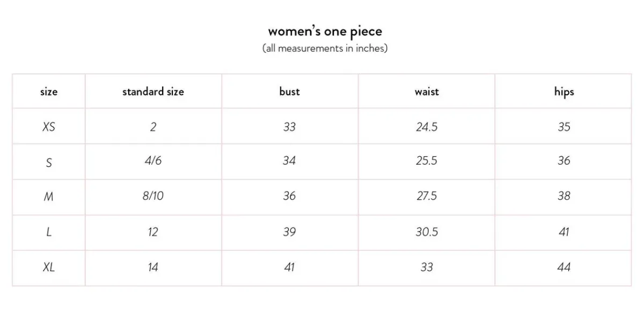Click the standard size 4/6 cell
Image resolution: width=644 pixels, height=313 pixels.
point(153,161)
